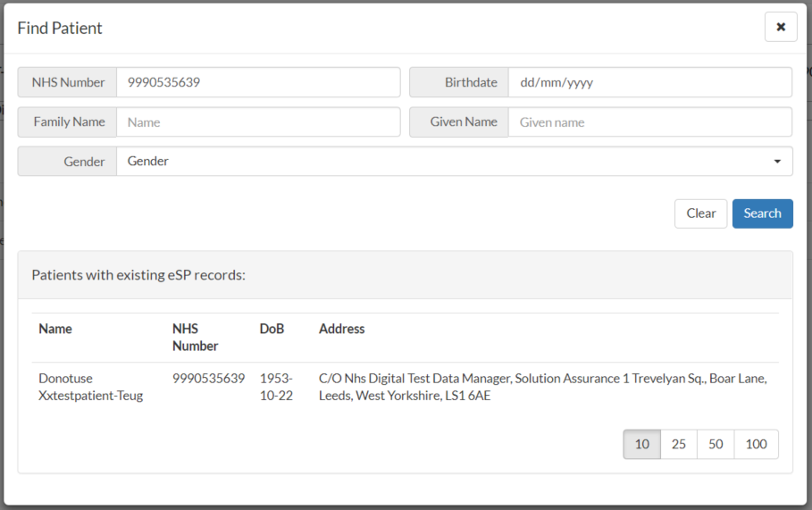The image size is (812, 510).
Task: Sort by the DoB column header
Action: [x=272, y=329]
